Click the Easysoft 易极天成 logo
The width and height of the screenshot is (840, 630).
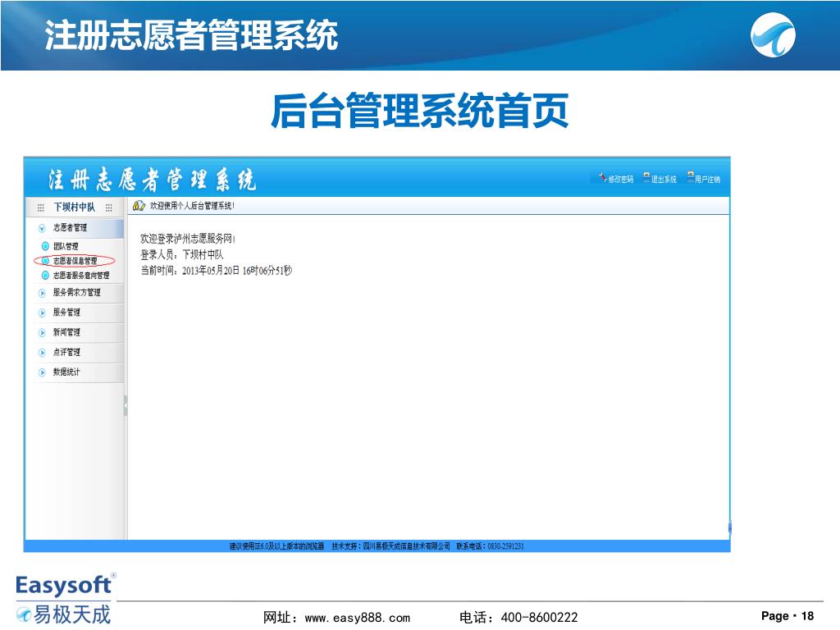click(x=64, y=600)
